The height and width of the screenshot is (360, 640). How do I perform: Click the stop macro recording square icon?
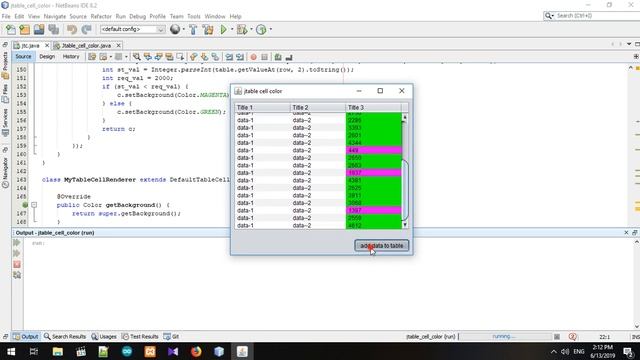(264, 57)
